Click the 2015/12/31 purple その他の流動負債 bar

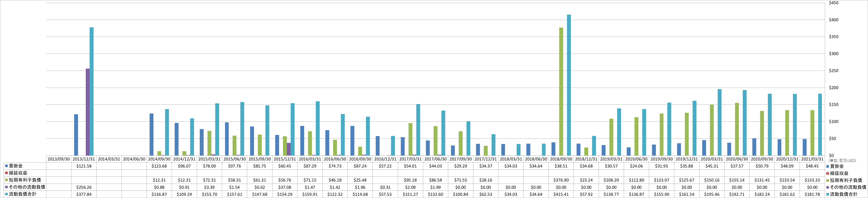pos(289,149)
